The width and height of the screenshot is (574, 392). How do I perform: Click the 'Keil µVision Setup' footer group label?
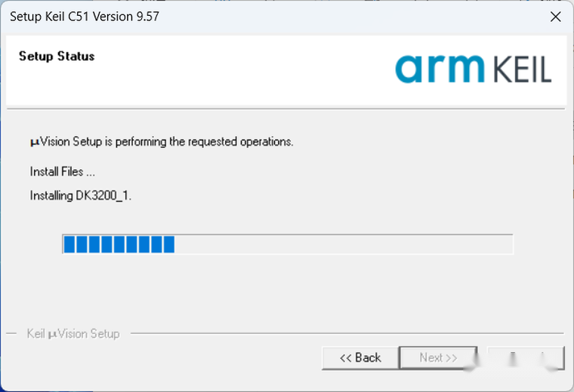[x=73, y=334]
